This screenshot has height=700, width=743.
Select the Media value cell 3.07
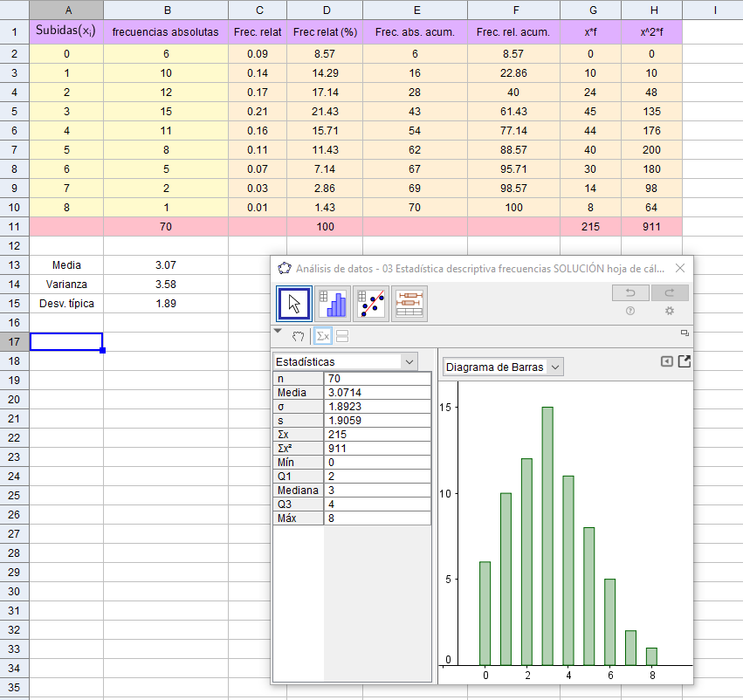pos(166,264)
